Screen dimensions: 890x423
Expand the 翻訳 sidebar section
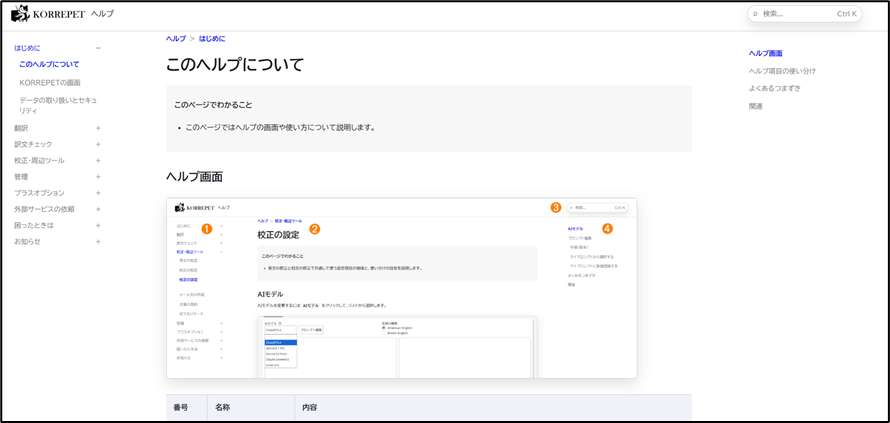pyautogui.click(x=98, y=128)
